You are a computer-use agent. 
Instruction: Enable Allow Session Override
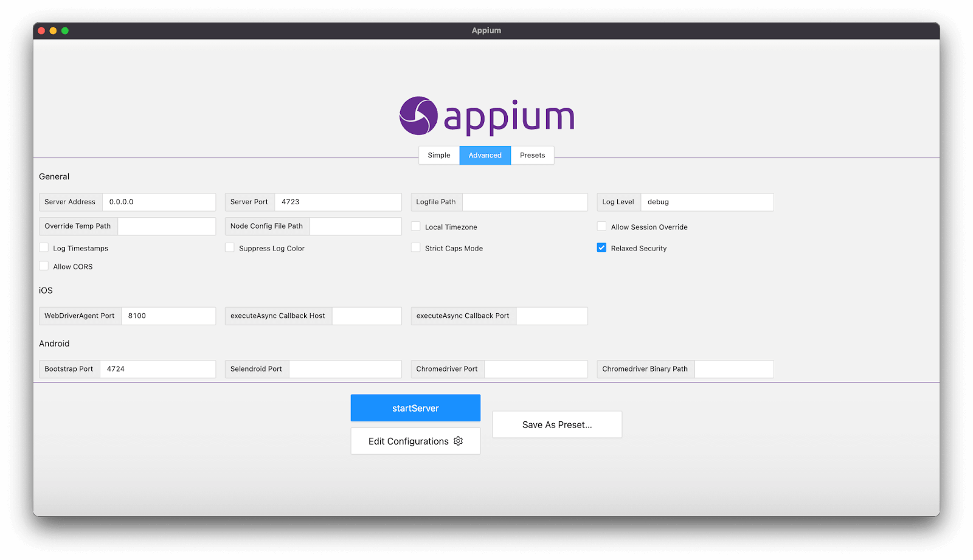point(601,226)
